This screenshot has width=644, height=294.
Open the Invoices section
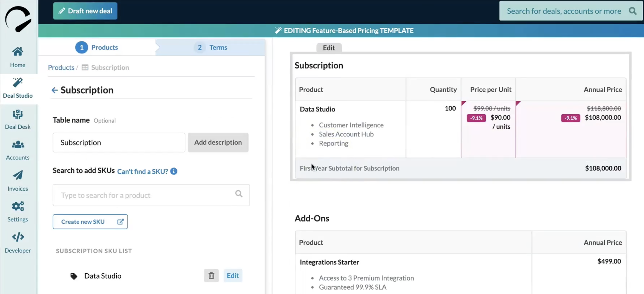tap(18, 181)
